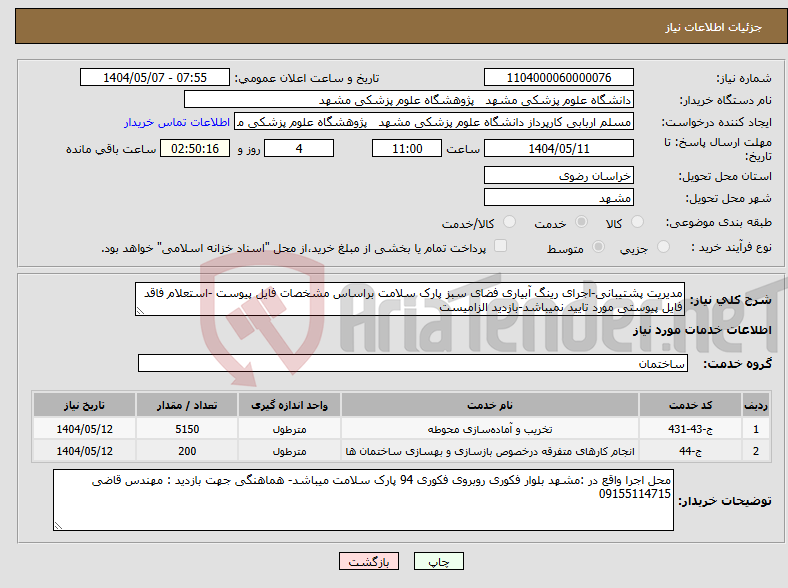Click the response deadline date 1404/05/11 field
The height and width of the screenshot is (588, 788).
pyautogui.click(x=558, y=148)
